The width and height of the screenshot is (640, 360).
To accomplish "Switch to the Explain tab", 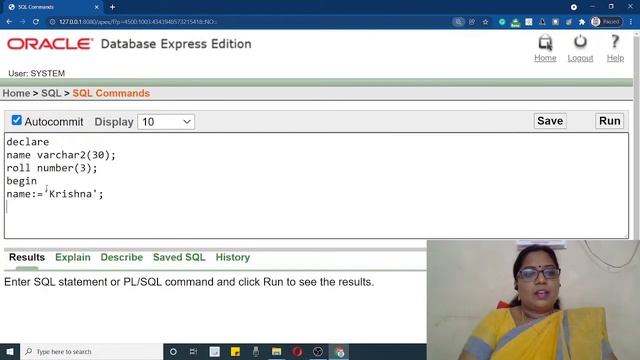I will (x=73, y=257).
